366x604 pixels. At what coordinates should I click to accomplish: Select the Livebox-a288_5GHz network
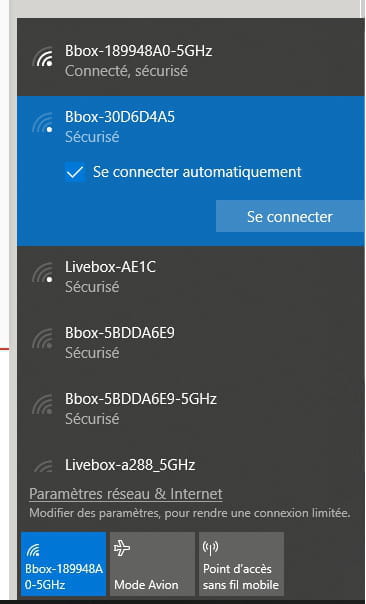point(191,465)
